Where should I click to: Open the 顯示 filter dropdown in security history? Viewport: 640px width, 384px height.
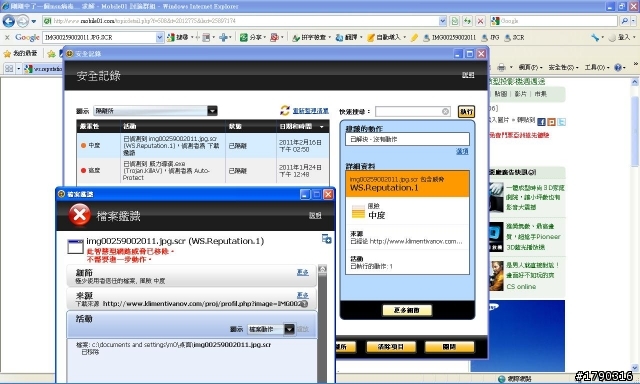coord(156,111)
